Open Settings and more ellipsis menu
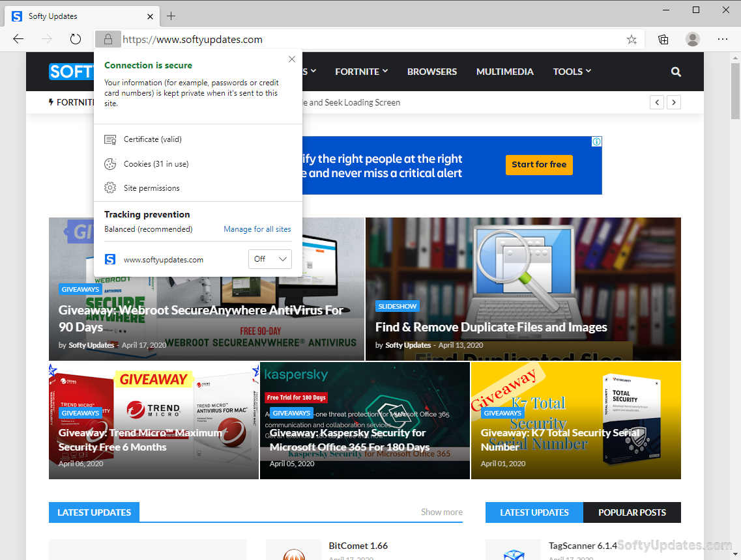The width and height of the screenshot is (741, 560). (723, 39)
